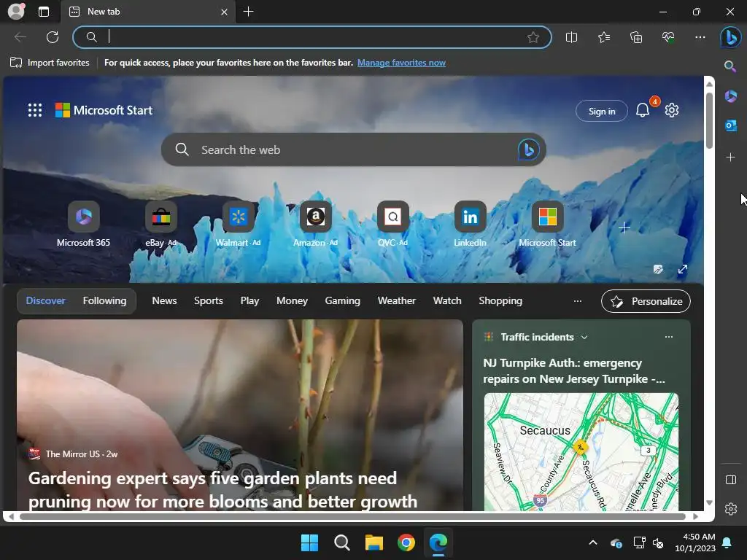Image resolution: width=747 pixels, height=560 pixels.
Task: Open Browser essentials heart icon
Action: [x=668, y=37]
